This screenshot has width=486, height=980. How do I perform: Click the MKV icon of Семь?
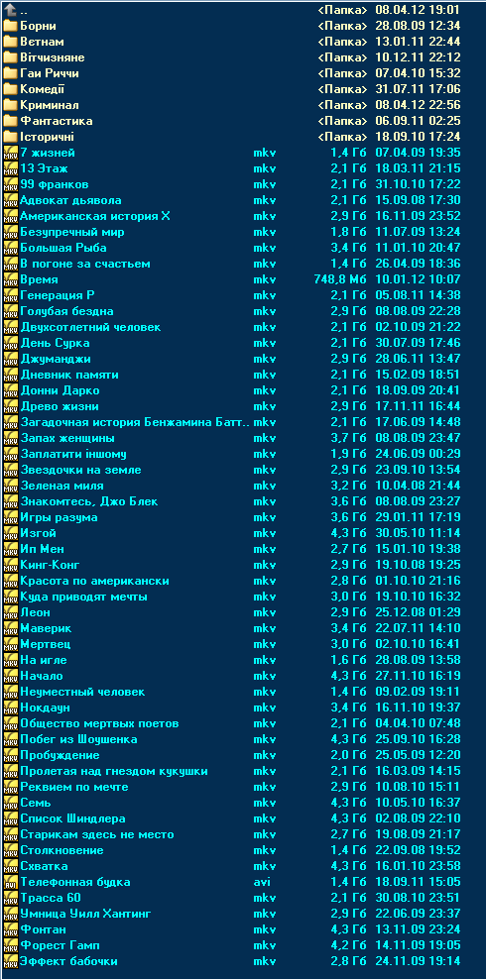(10, 803)
